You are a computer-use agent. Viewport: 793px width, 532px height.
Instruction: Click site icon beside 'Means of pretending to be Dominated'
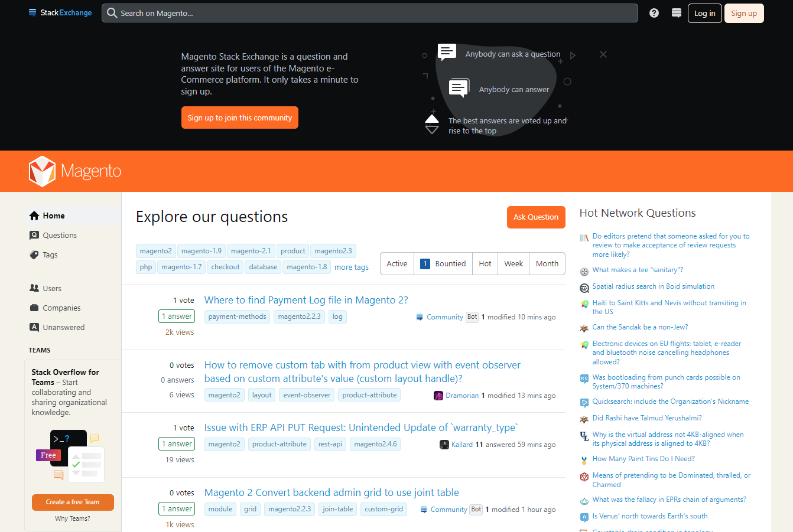click(x=584, y=476)
